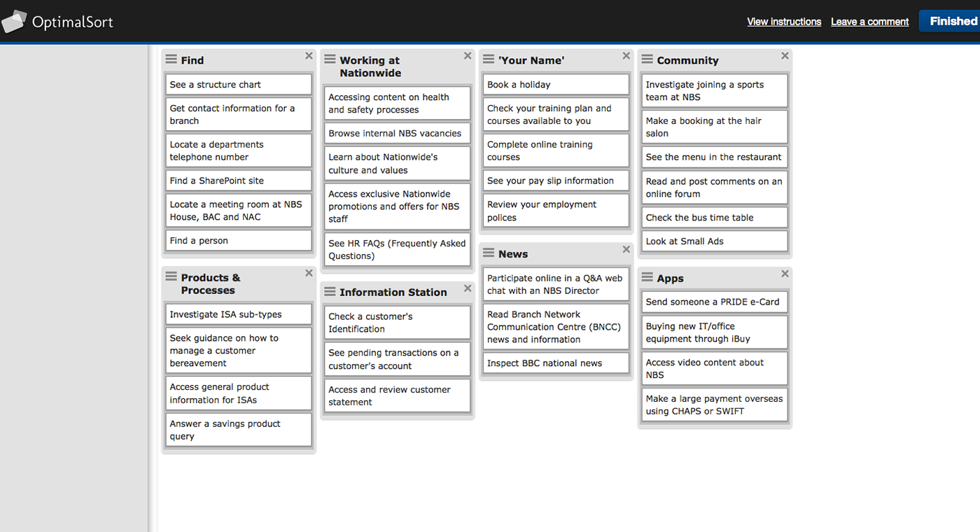This screenshot has height=532, width=980.
Task: Close the Working at Nationwide group
Action: click(468, 56)
